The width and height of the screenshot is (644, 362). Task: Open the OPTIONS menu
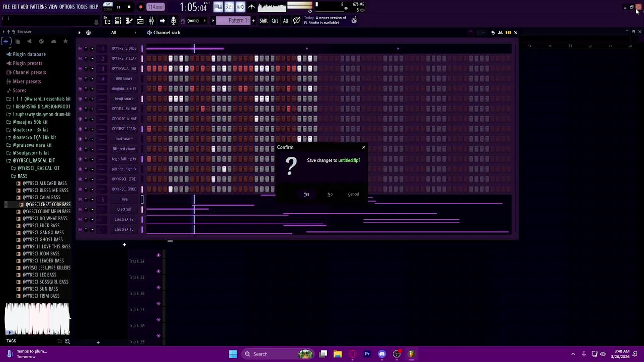(67, 7)
